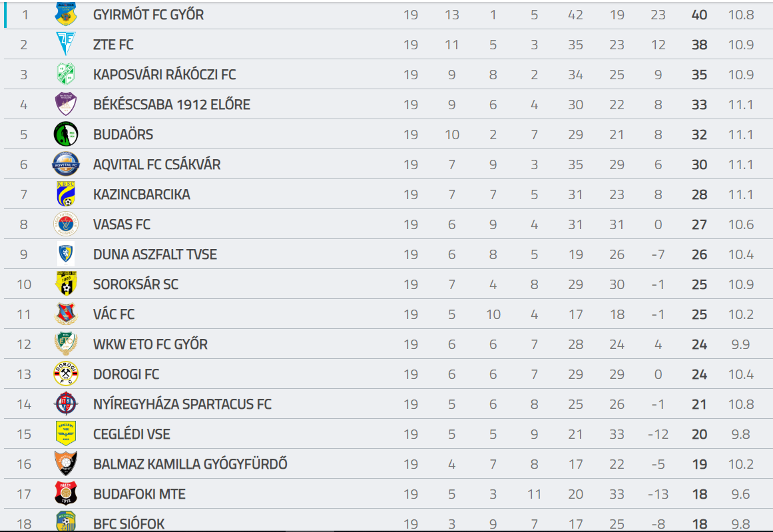This screenshot has height=532, width=773.
Task: Click the Gyirmót FC Győr club crest
Action: coord(65,14)
